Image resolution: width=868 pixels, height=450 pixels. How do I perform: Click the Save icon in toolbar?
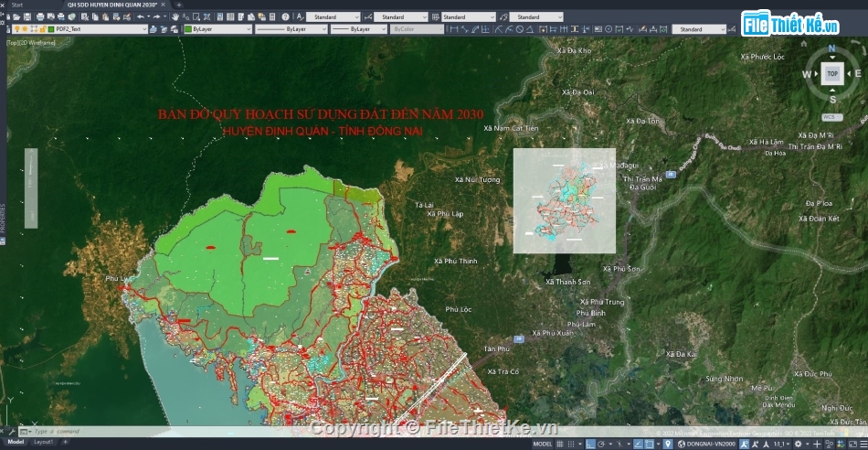click(27, 17)
